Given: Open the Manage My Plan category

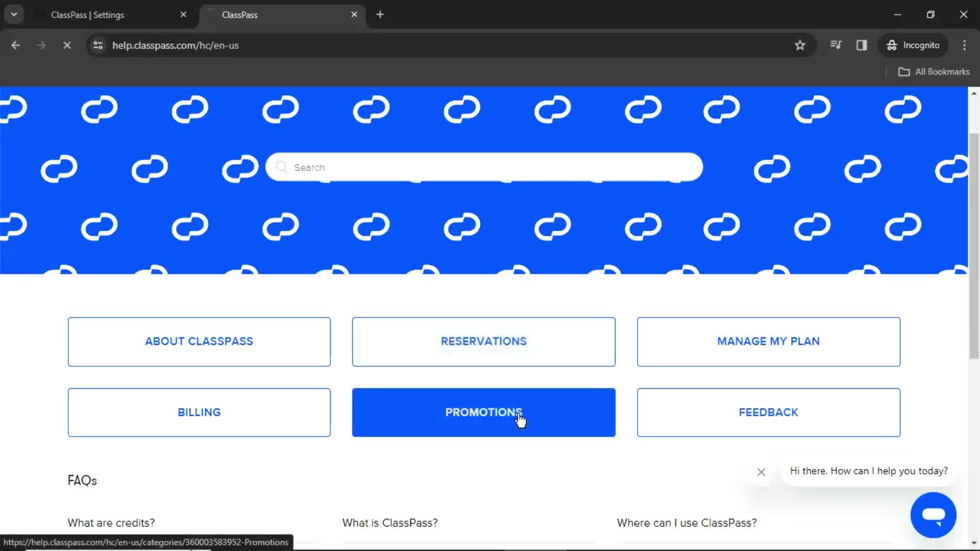Looking at the screenshot, I should [769, 342].
